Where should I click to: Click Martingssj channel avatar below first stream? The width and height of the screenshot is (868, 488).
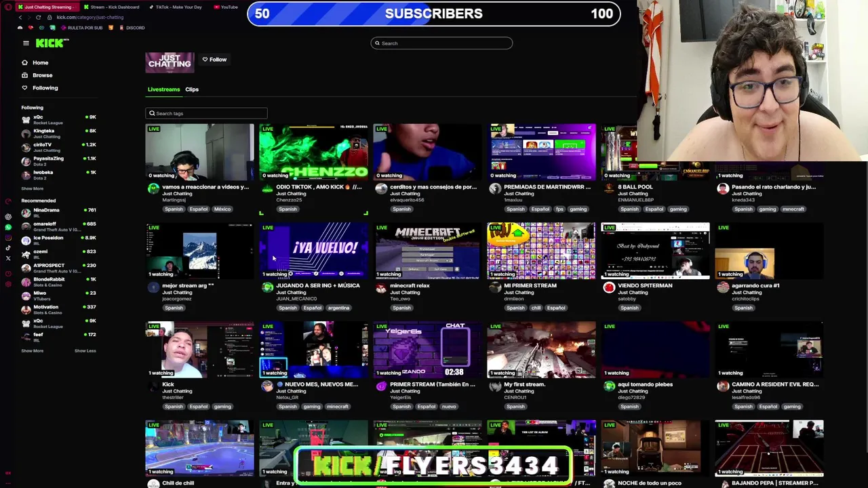click(x=153, y=189)
